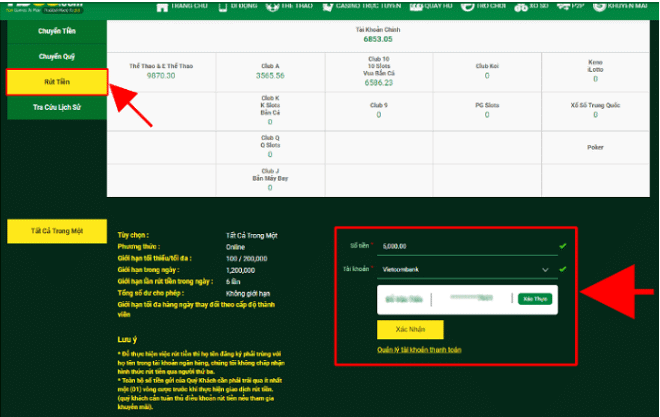Switch to the Chuyển Quỹ sidebar tab
This screenshot has height=417, width=660.
coord(56,56)
